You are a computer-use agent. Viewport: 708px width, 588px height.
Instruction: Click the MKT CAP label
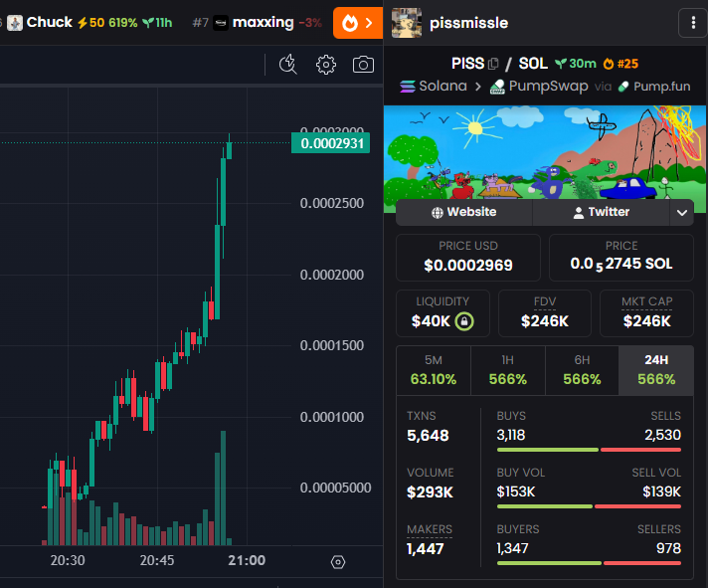(x=647, y=301)
